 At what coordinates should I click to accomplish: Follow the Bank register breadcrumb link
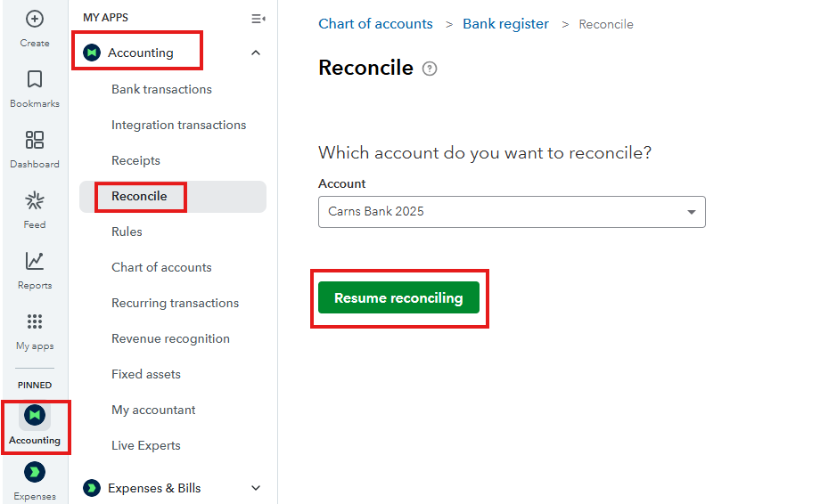[505, 24]
